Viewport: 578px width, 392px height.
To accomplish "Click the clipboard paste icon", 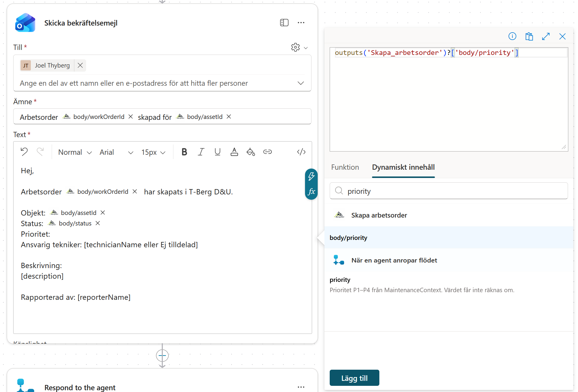I will click(x=529, y=36).
